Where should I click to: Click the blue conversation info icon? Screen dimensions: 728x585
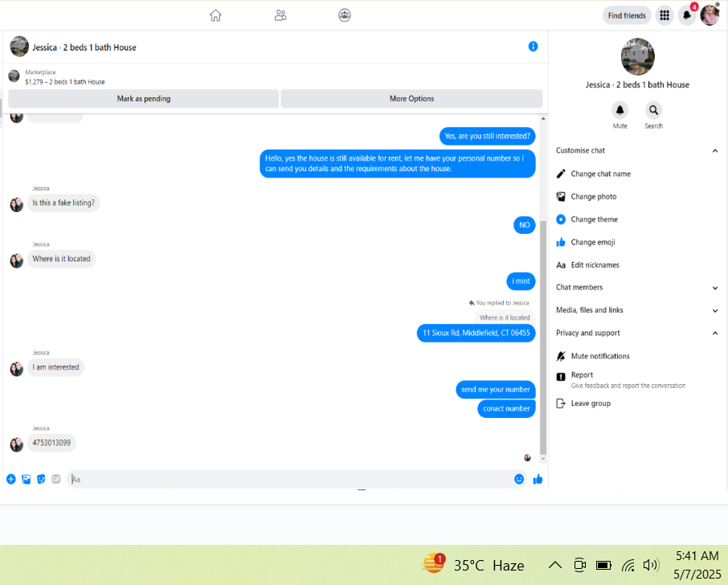pos(533,47)
